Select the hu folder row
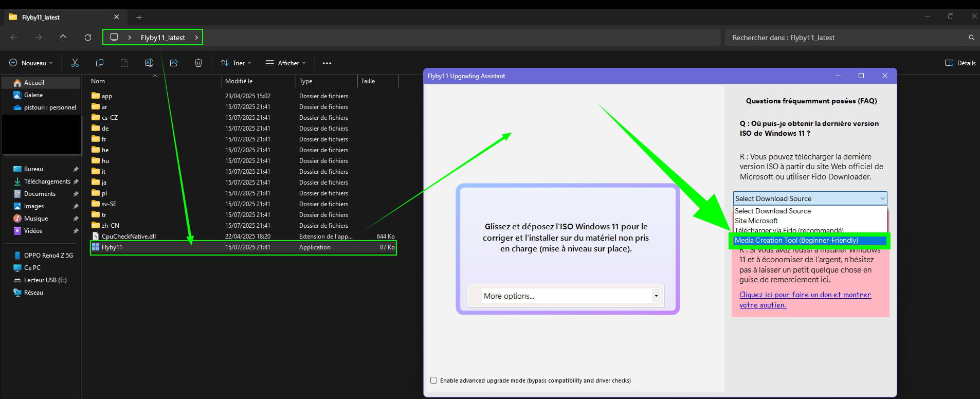The height and width of the screenshot is (399, 980). [x=243, y=161]
